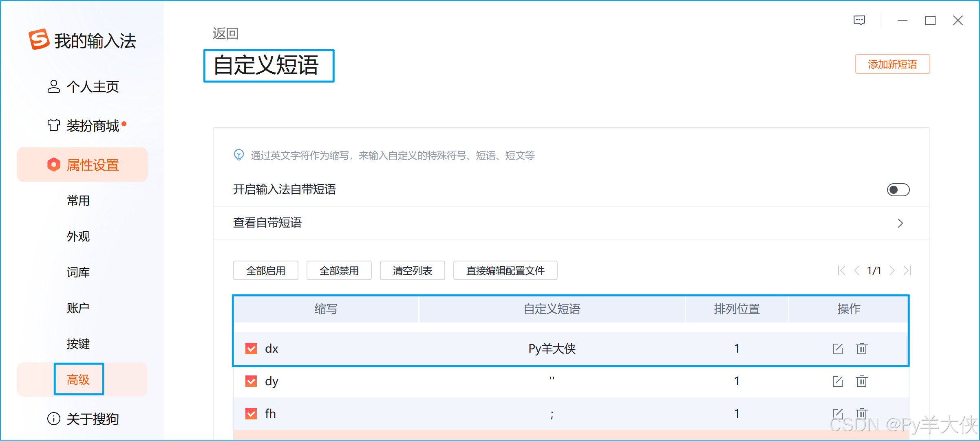Viewport: 980px width, 441px height.
Task: Uncheck the dy phrase checkbox
Action: 251,381
